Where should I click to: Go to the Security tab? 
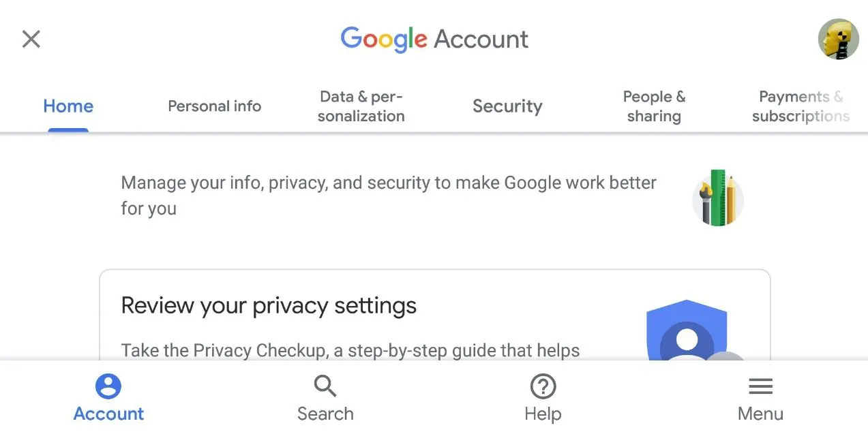(507, 106)
